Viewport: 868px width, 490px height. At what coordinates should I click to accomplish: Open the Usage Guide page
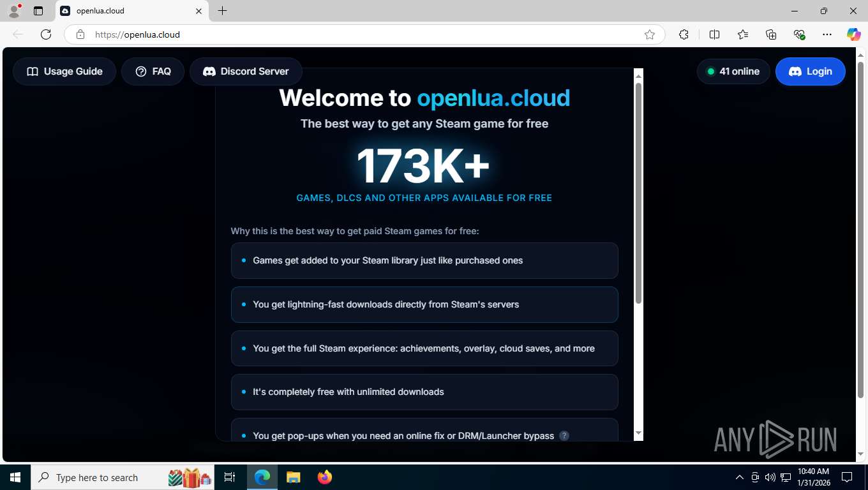coord(64,71)
